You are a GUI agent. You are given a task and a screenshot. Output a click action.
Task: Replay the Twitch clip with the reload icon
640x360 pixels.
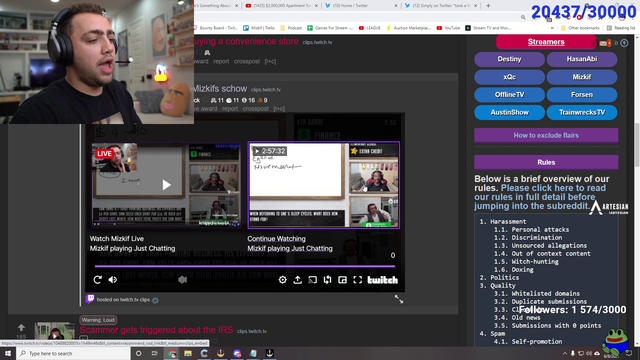(97, 280)
